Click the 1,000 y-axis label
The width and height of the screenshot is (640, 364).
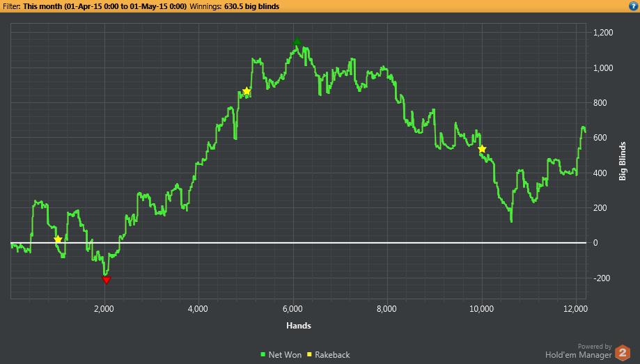coord(603,68)
